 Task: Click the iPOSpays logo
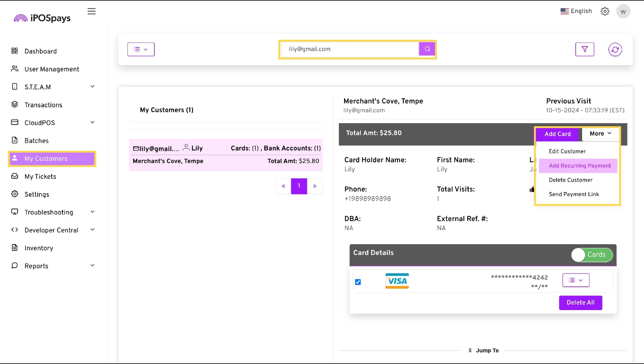(42, 18)
